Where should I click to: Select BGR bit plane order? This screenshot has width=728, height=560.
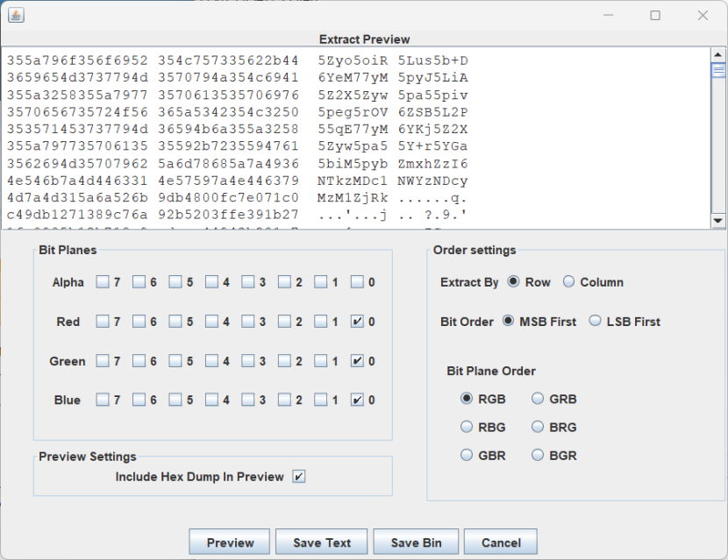click(x=538, y=456)
